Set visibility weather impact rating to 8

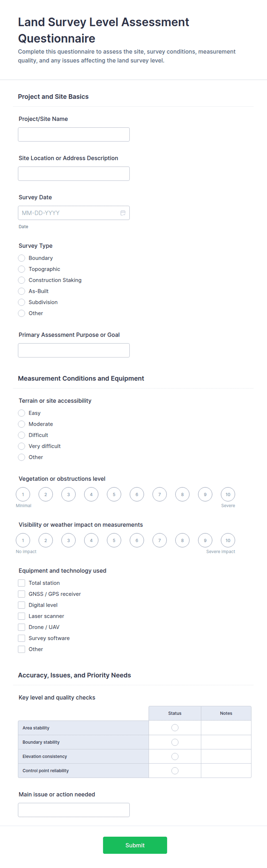183,540
